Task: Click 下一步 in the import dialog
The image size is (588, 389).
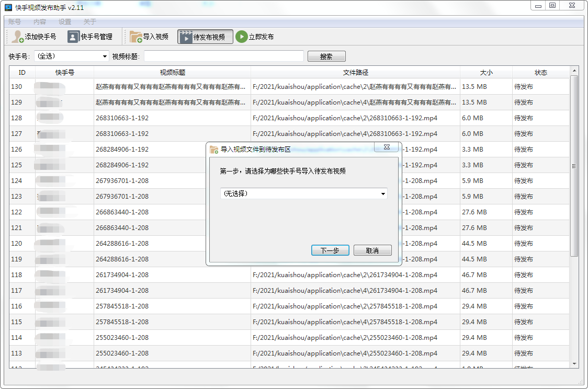Action: [330, 250]
